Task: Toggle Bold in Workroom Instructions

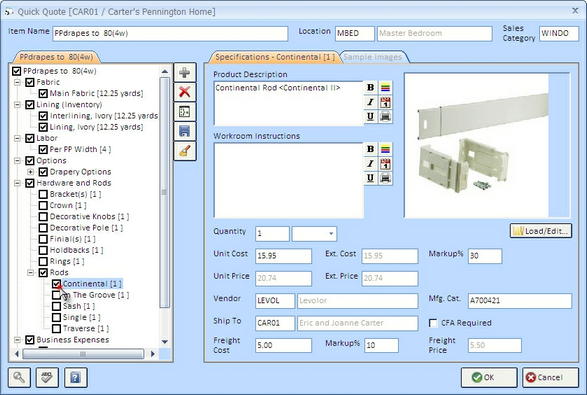Action: 370,149
